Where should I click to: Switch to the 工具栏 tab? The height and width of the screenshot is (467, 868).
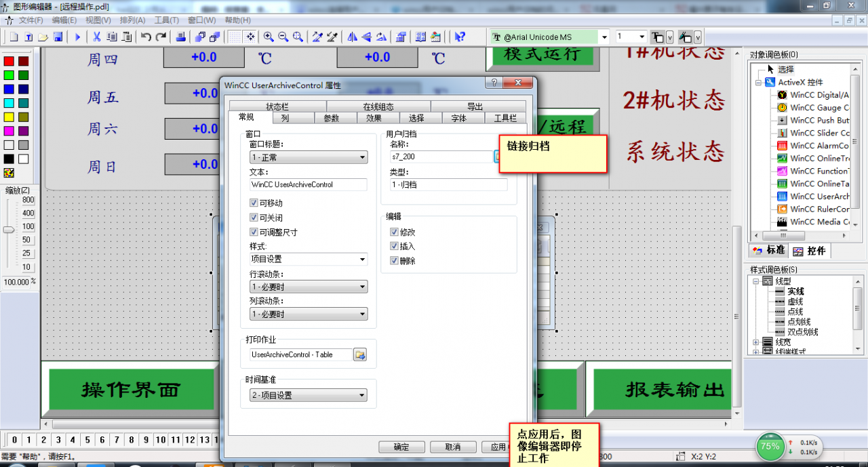click(x=505, y=118)
